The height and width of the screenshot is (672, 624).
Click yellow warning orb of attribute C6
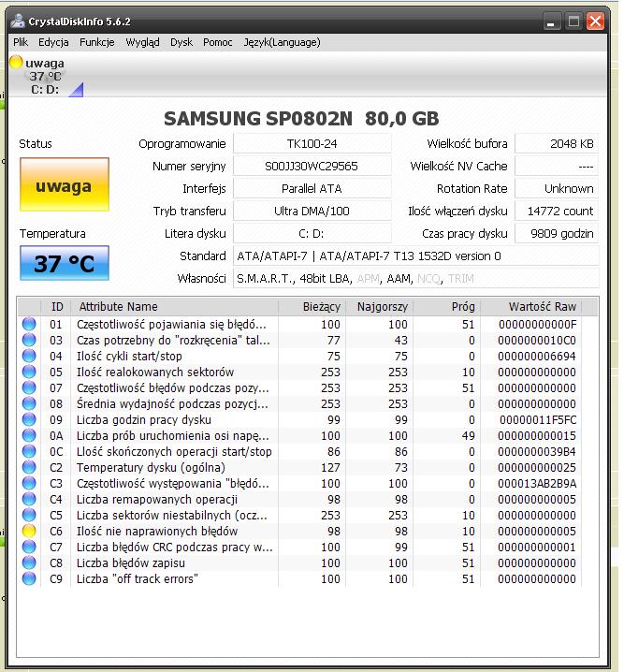tap(29, 531)
